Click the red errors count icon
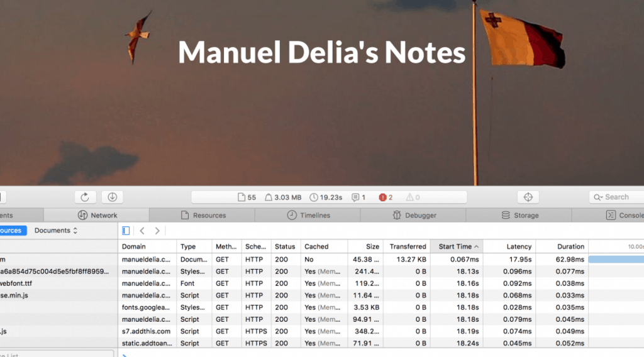The image size is (644, 357). pos(382,197)
